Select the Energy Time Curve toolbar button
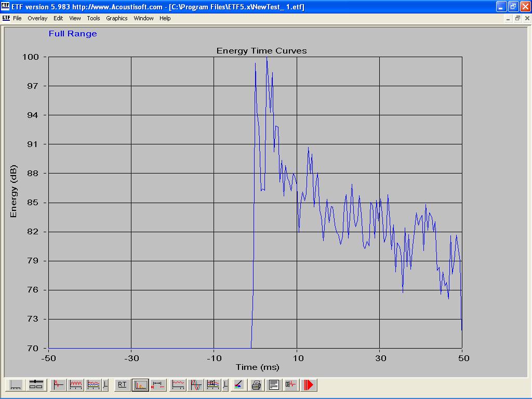 (140, 385)
